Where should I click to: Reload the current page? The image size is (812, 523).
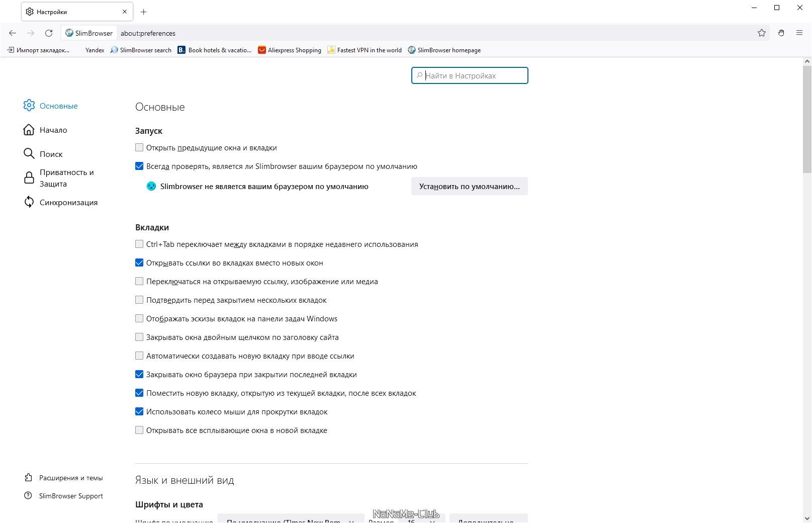point(49,33)
